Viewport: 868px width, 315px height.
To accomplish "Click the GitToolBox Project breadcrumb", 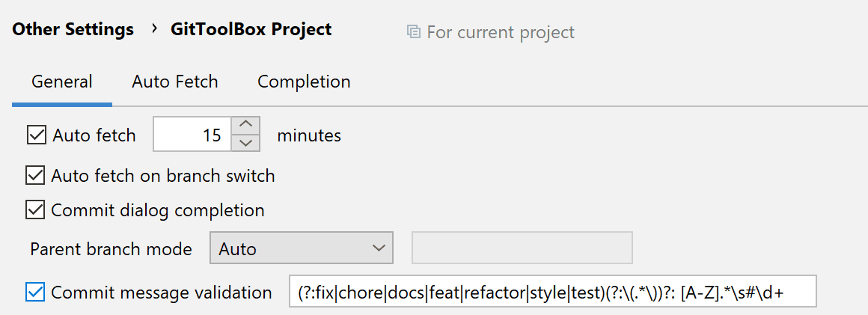I will (251, 30).
